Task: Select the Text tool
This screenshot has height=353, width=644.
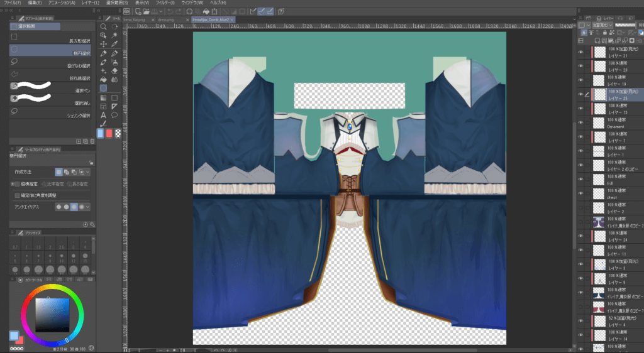Action: (104, 115)
